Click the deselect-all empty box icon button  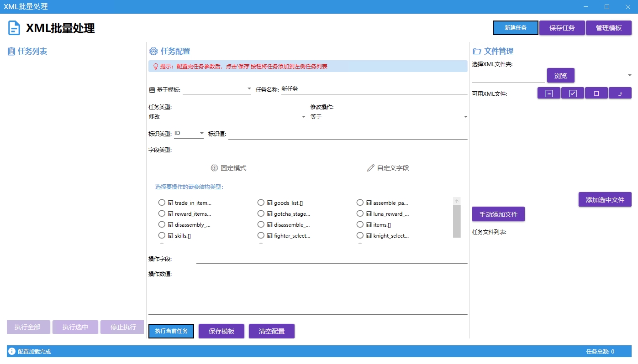tap(596, 93)
